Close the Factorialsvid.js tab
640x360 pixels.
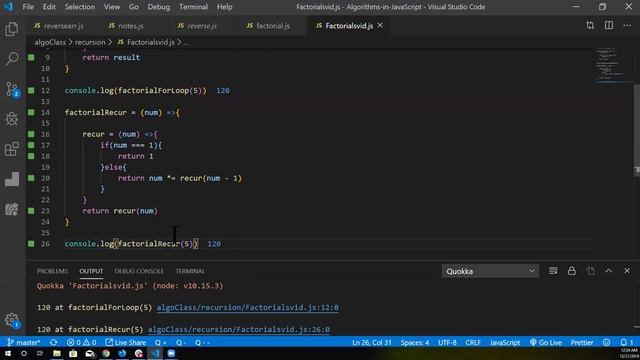(x=380, y=25)
